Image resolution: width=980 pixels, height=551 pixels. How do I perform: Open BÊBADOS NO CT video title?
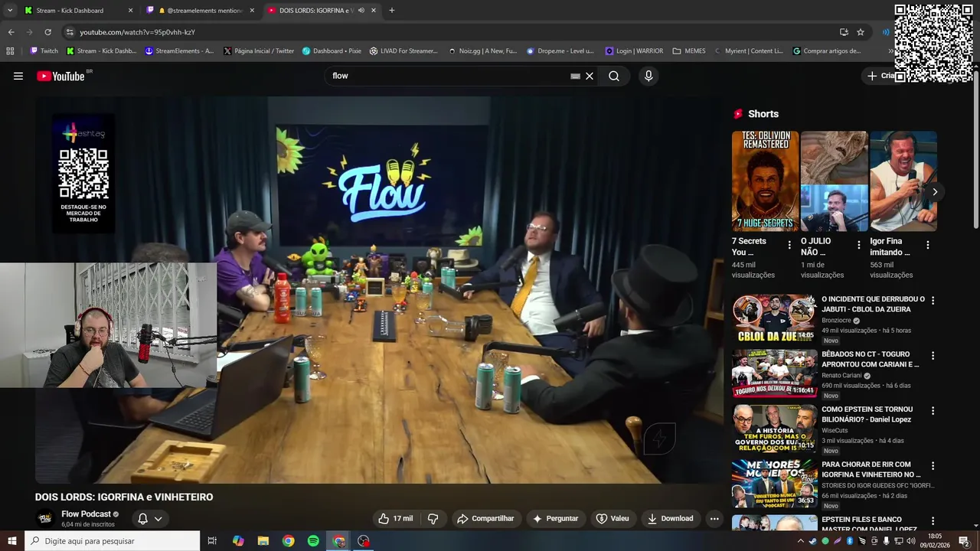[x=870, y=359]
